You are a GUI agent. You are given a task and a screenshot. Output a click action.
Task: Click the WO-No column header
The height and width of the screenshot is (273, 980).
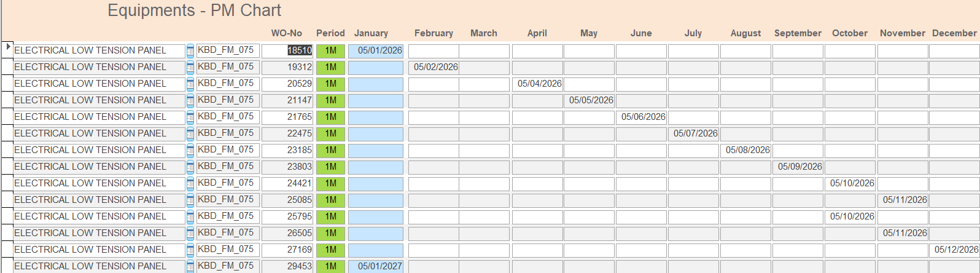click(x=287, y=33)
